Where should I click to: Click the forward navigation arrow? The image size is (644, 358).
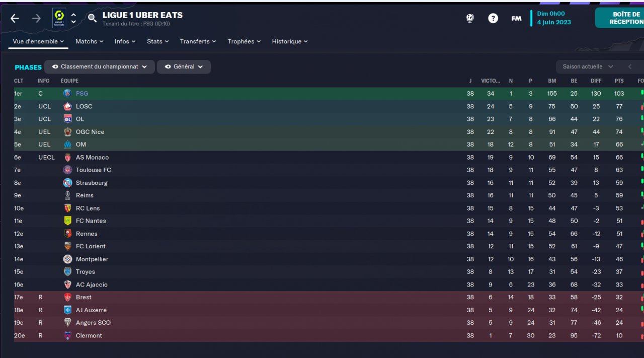(x=36, y=19)
